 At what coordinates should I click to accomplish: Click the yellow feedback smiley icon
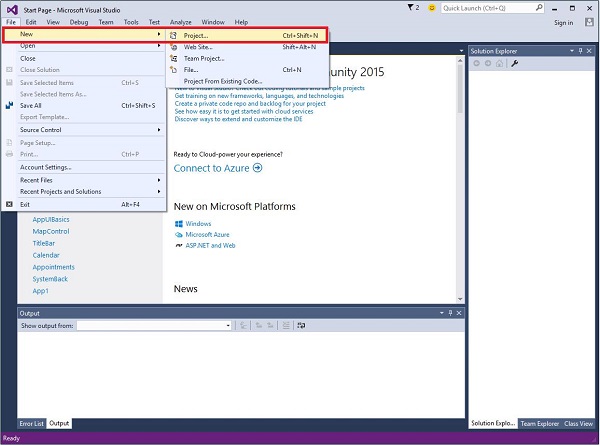432,8
